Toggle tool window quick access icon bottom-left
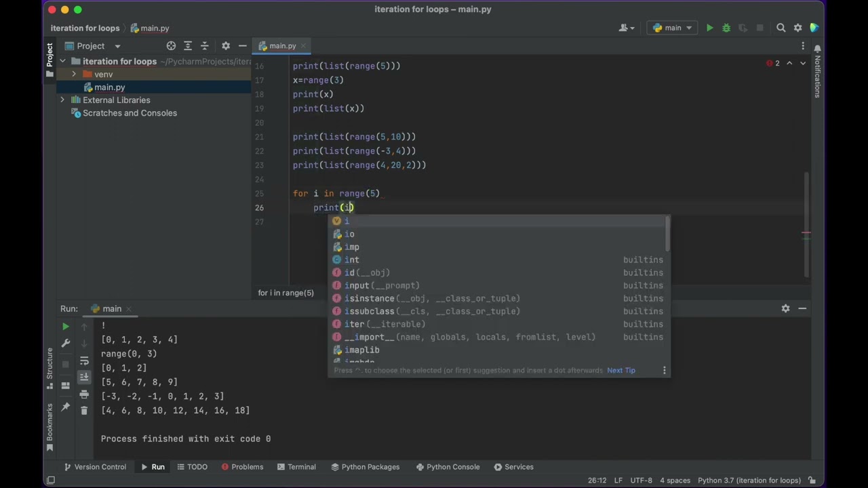868x488 pixels. click(50, 481)
